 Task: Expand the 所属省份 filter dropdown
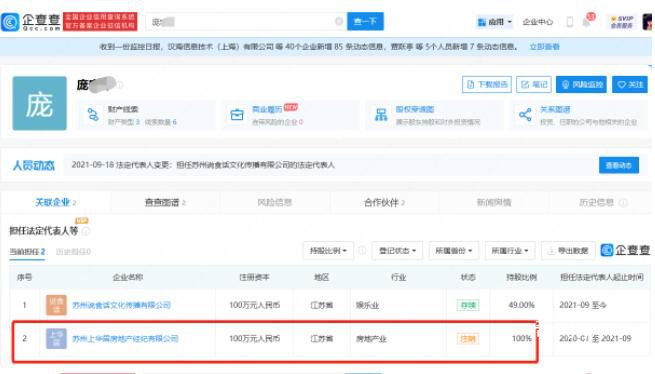(x=454, y=251)
